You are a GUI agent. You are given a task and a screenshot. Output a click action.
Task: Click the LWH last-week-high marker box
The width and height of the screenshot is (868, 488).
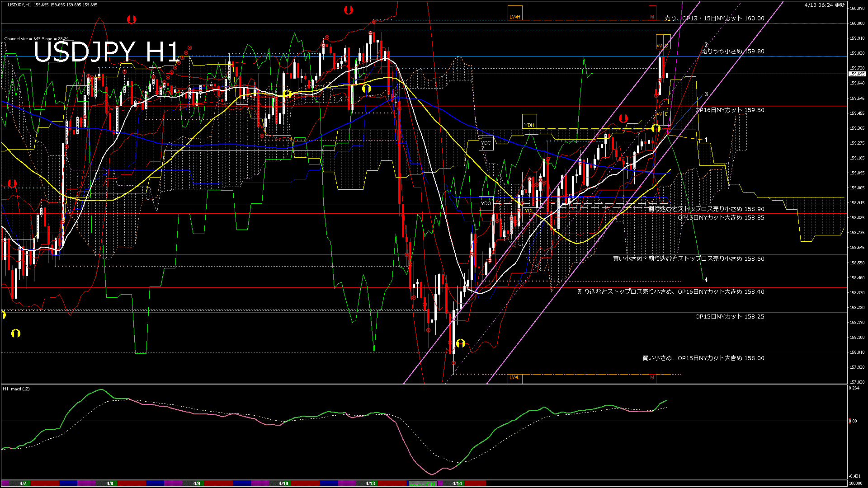515,13
